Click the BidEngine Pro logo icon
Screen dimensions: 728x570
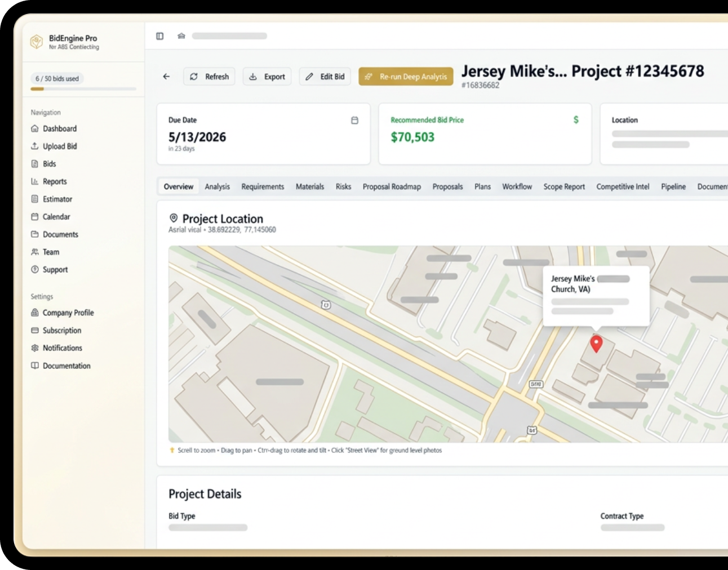(37, 42)
